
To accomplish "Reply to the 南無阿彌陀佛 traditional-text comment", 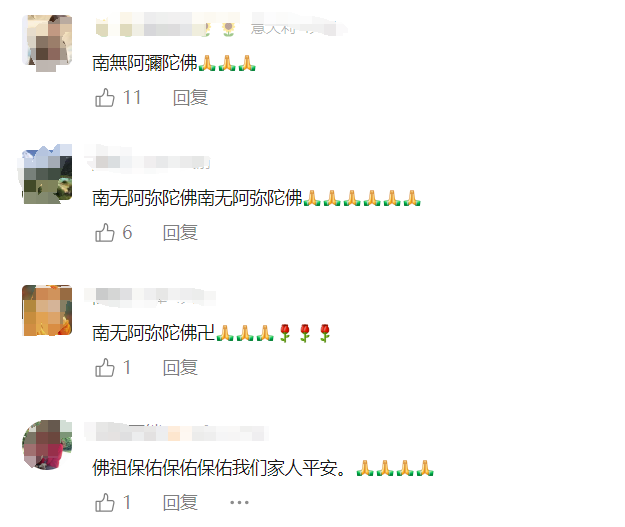I will [191, 98].
